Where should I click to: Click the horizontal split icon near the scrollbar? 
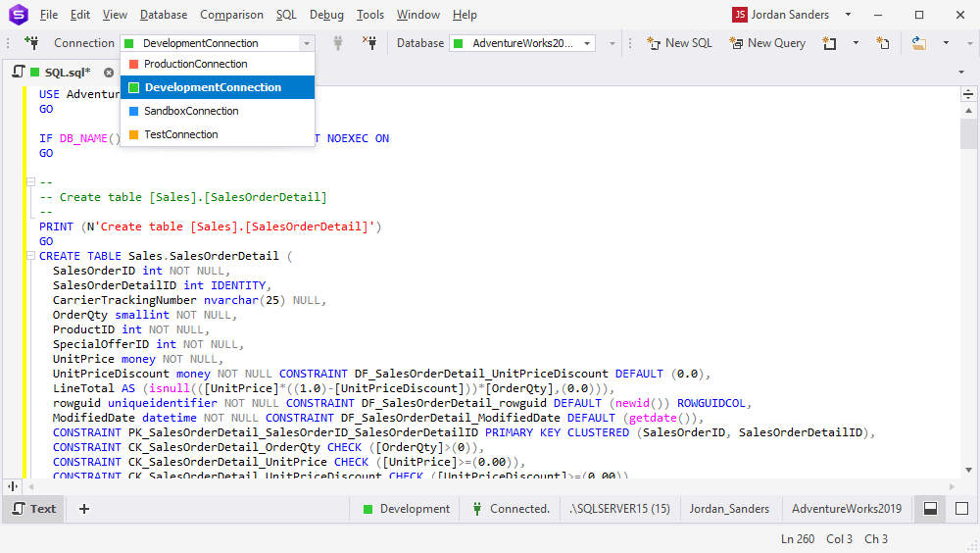[13, 486]
